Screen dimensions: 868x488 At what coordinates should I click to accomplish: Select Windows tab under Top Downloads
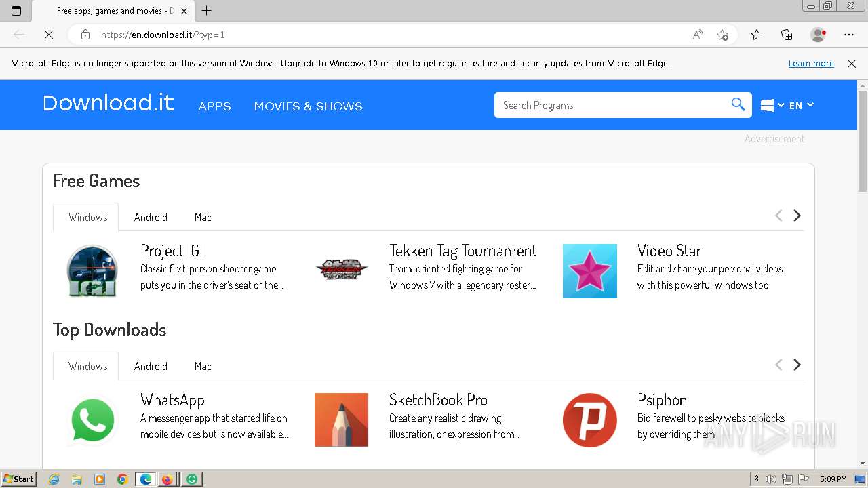[87, 366]
